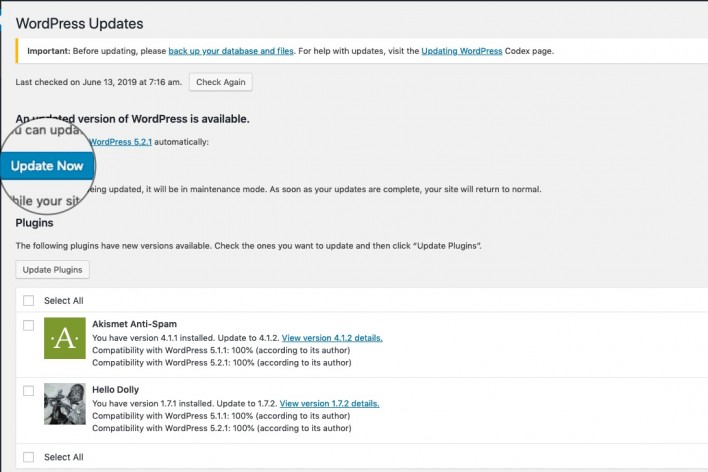
Task: Follow the WordPress 5.2.1 link
Action: [x=121, y=142]
